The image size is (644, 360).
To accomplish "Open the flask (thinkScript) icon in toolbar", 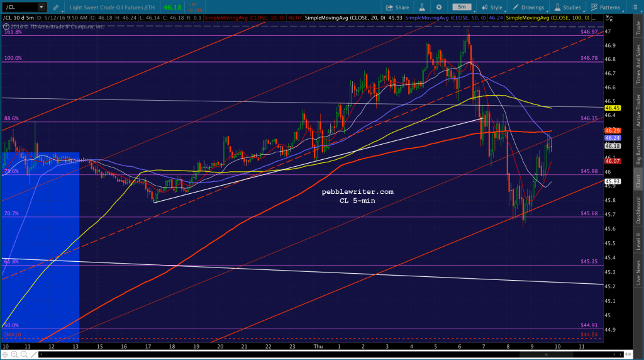I will click(x=422, y=8).
